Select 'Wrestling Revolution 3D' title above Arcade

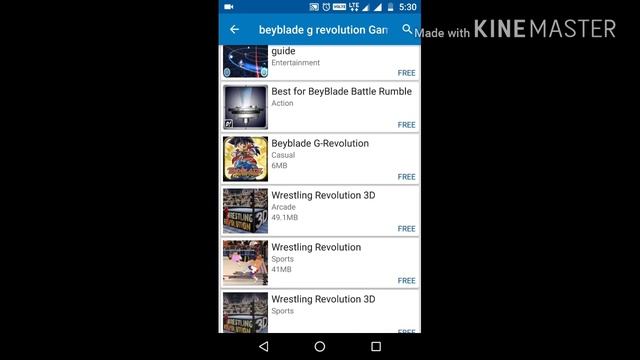pyautogui.click(x=323, y=195)
